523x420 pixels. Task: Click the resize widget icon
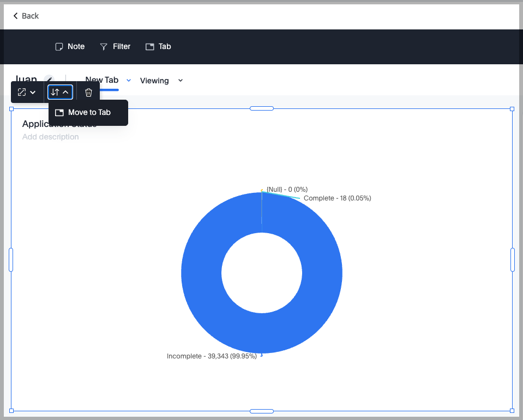tap(22, 93)
